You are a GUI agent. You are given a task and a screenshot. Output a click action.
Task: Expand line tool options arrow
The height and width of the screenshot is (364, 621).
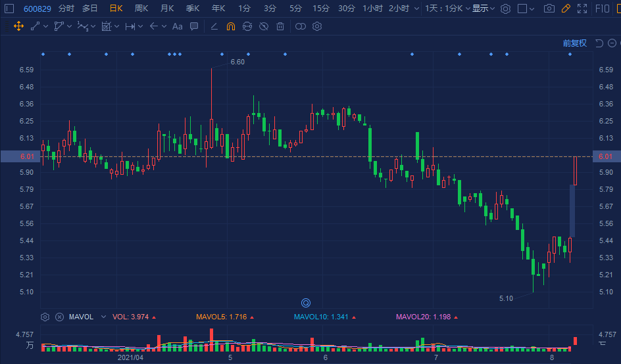tap(45, 26)
